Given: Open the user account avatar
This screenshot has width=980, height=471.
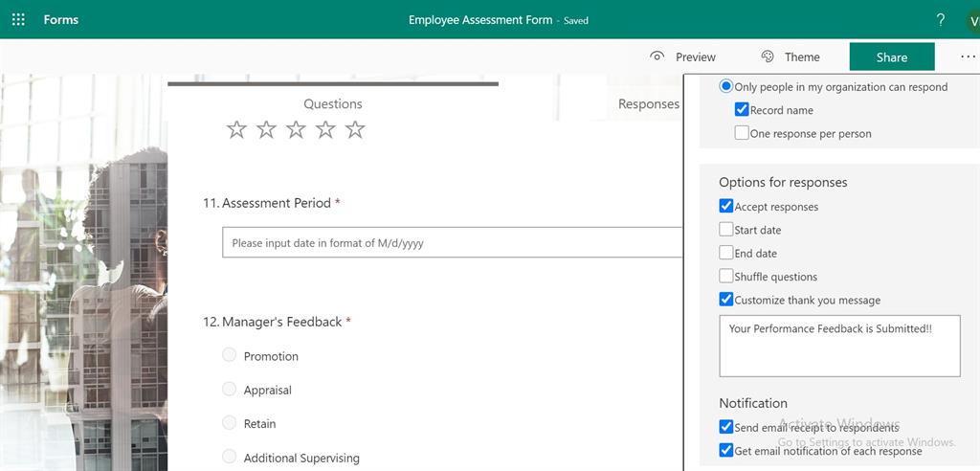Looking at the screenshot, I should pos(971,20).
